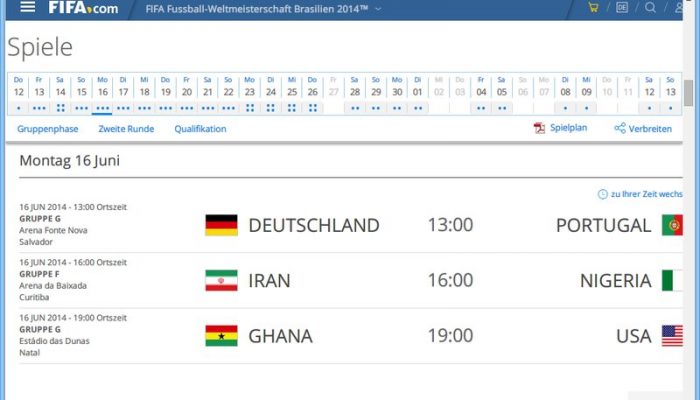
Task: Click the FIFA.com logo
Action: (83, 8)
